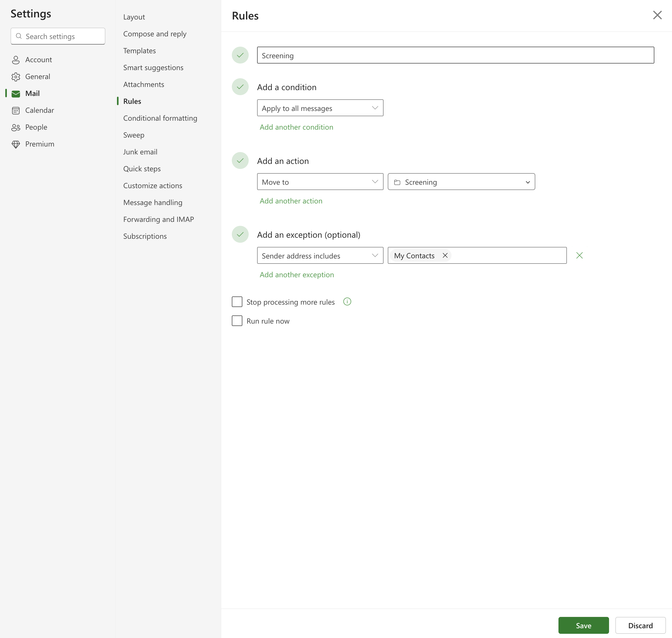Open the Junk email settings
Image resolution: width=672 pixels, height=638 pixels.
pos(140,152)
